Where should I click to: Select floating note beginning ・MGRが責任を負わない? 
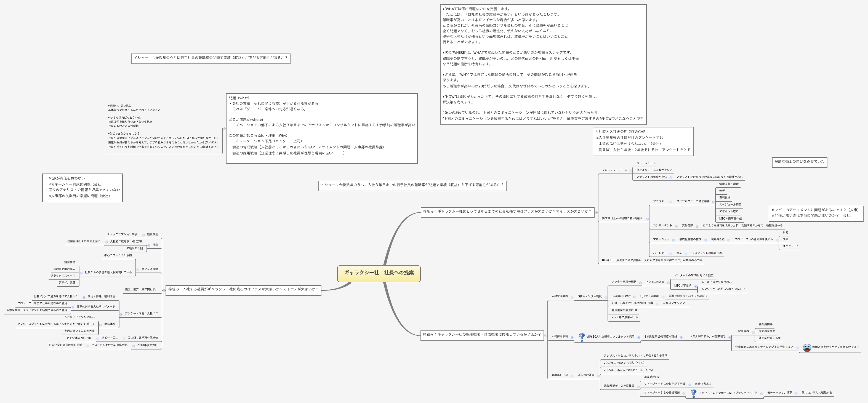coord(82,188)
